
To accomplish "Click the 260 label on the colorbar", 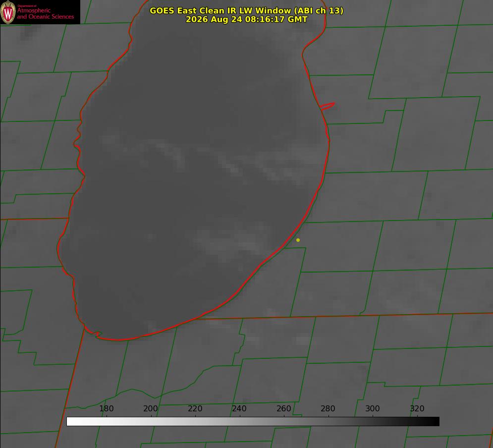I will point(283,408).
